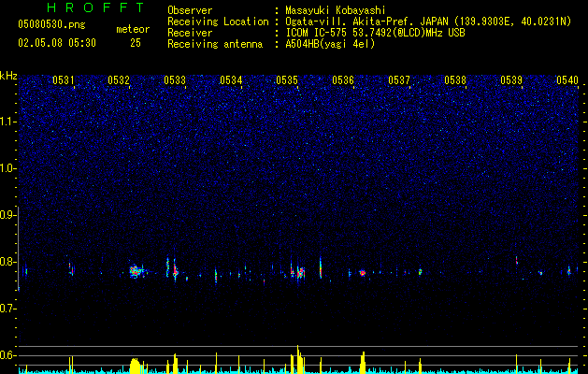588x374 pixels.
Task: Click the 1.0 kHz axis label
Action: point(7,168)
